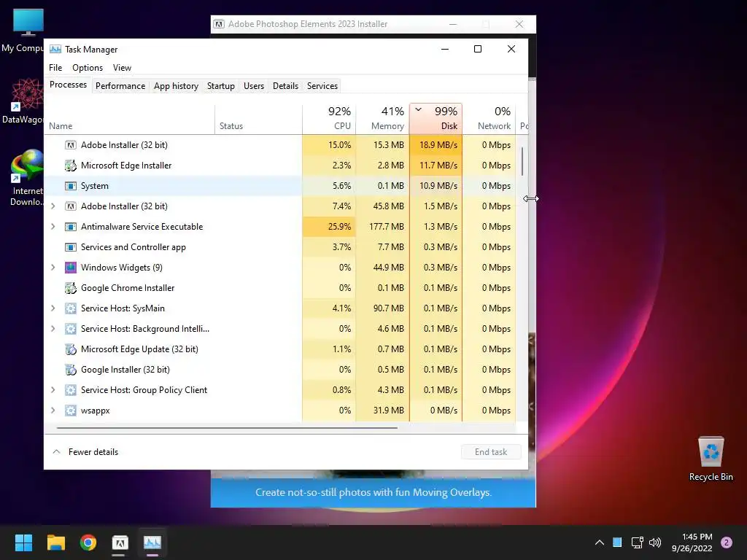
Task: Click the wsappx process gear icon
Action: click(x=71, y=411)
